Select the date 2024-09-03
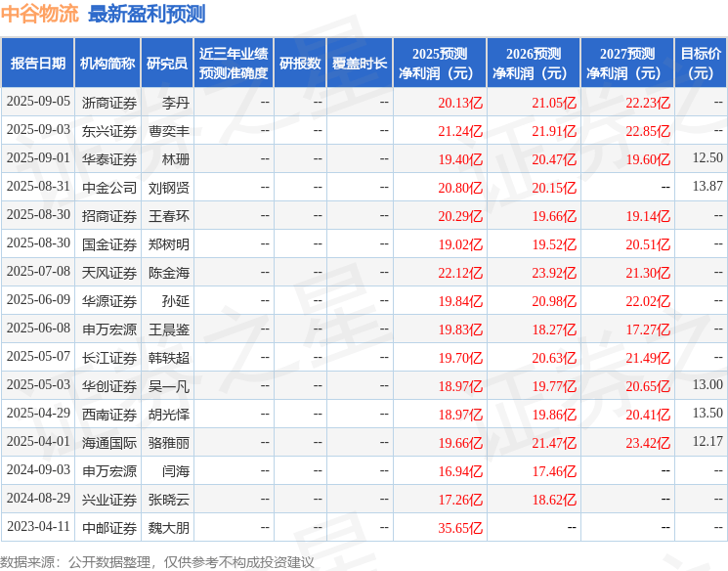Viewport: 728px width, 571px height. pyautogui.click(x=38, y=470)
